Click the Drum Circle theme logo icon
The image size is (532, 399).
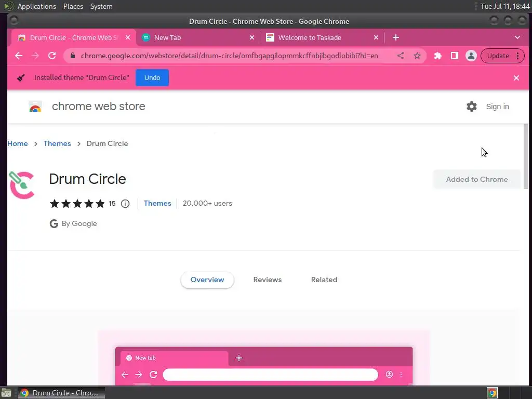tap(22, 185)
